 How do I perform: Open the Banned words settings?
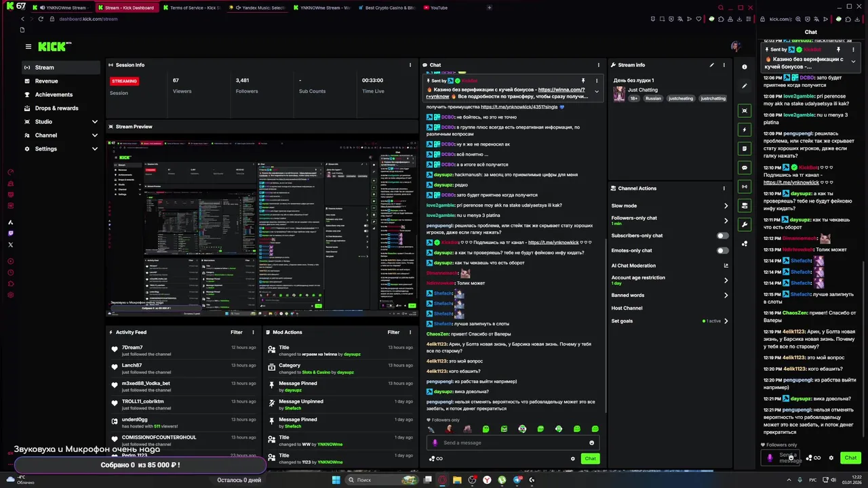click(x=670, y=296)
